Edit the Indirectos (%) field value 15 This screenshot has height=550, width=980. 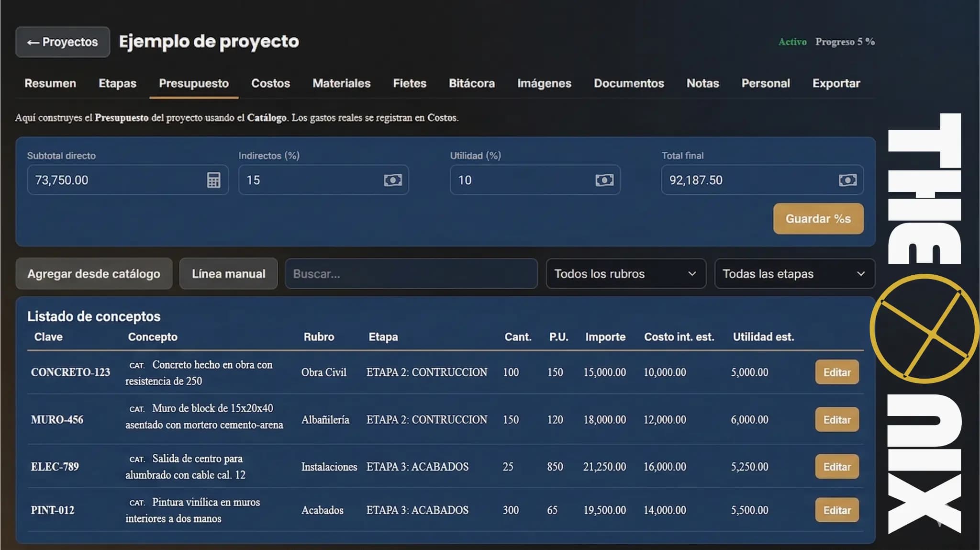(323, 180)
